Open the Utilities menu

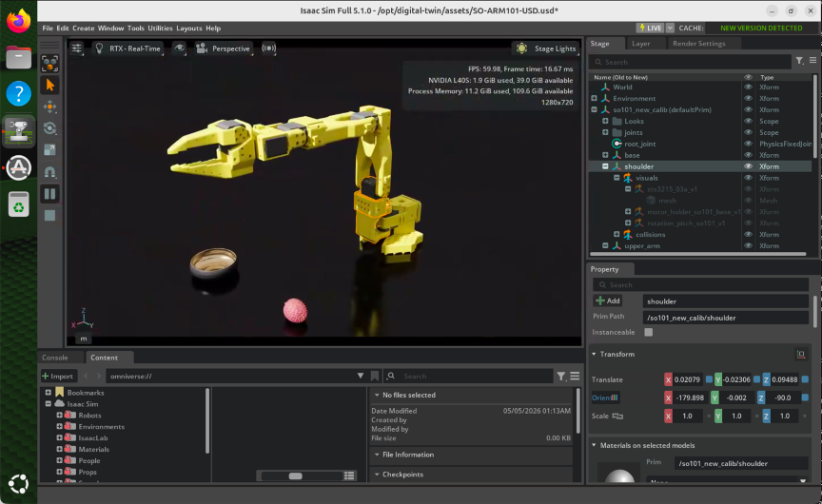160,29
